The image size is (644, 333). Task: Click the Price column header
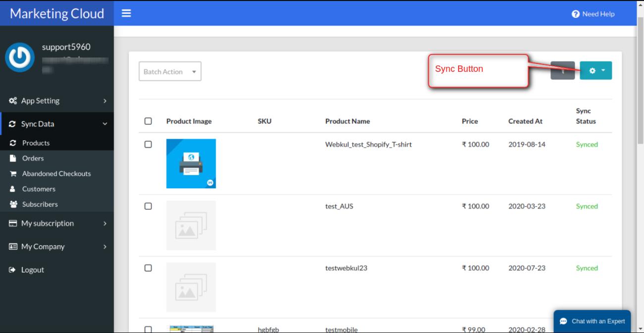470,121
